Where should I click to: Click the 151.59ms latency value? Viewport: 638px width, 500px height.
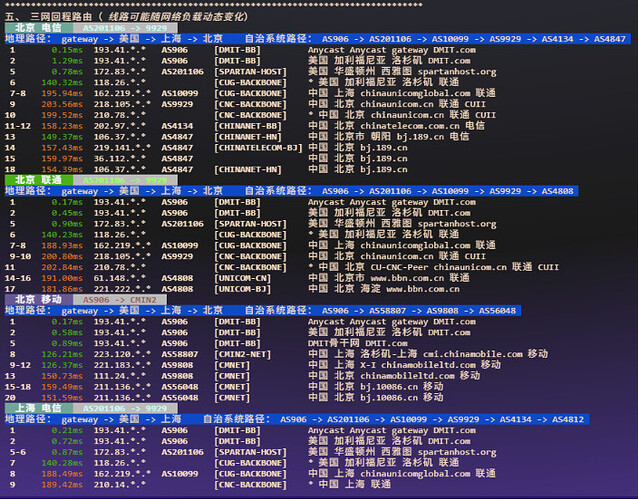[x=62, y=398]
